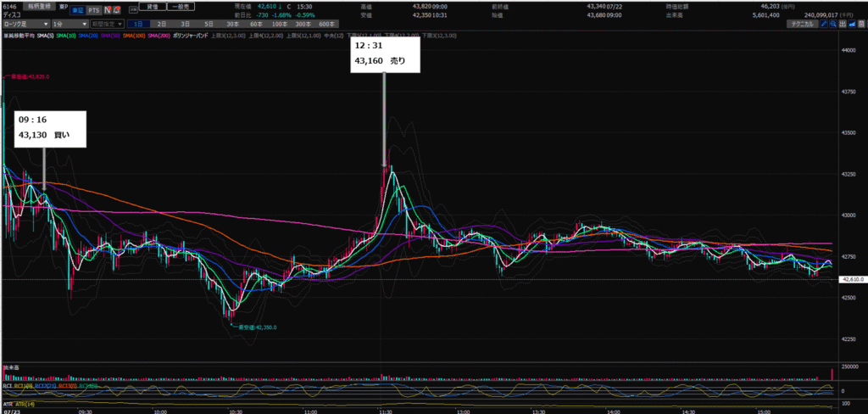
Task: Open the ローソク足 chart type dropdown
Action: click(25, 24)
